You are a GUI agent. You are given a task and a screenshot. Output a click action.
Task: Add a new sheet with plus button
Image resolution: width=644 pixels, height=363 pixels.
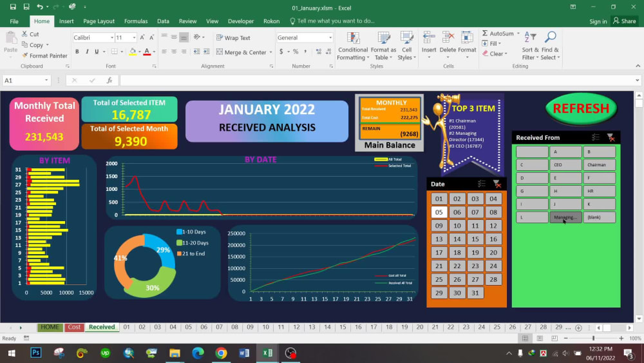(x=578, y=328)
